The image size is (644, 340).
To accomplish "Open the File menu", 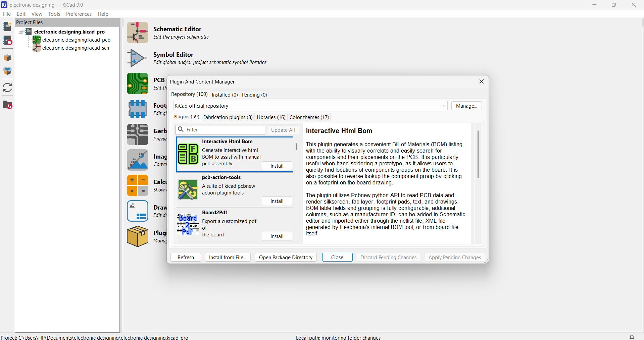I will tap(7, 14).
